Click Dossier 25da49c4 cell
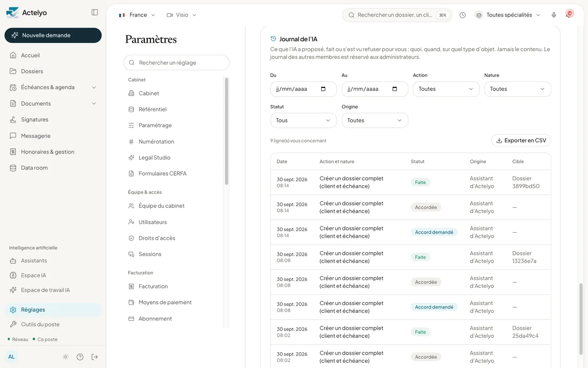 (x=525, y=332)
